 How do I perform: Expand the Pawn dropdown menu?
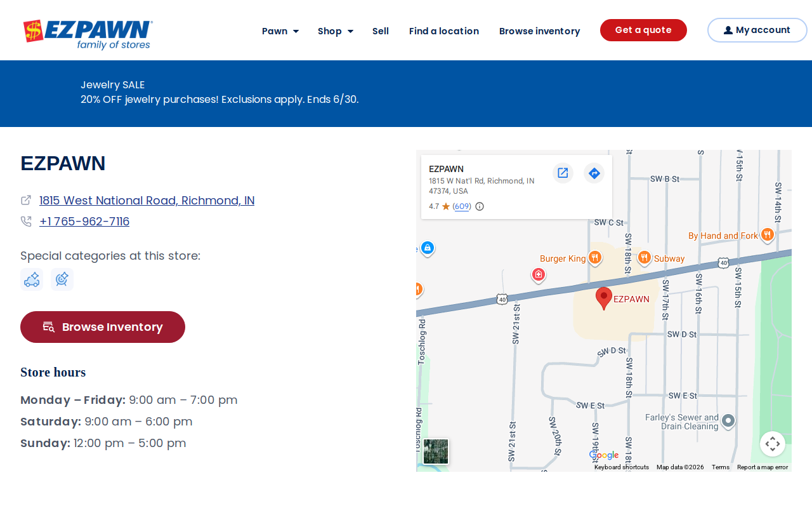click(x=280, y=31)
